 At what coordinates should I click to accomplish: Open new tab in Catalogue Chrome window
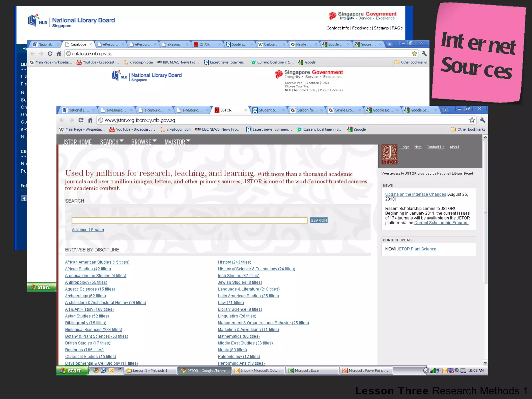click(x=389, y=44)
